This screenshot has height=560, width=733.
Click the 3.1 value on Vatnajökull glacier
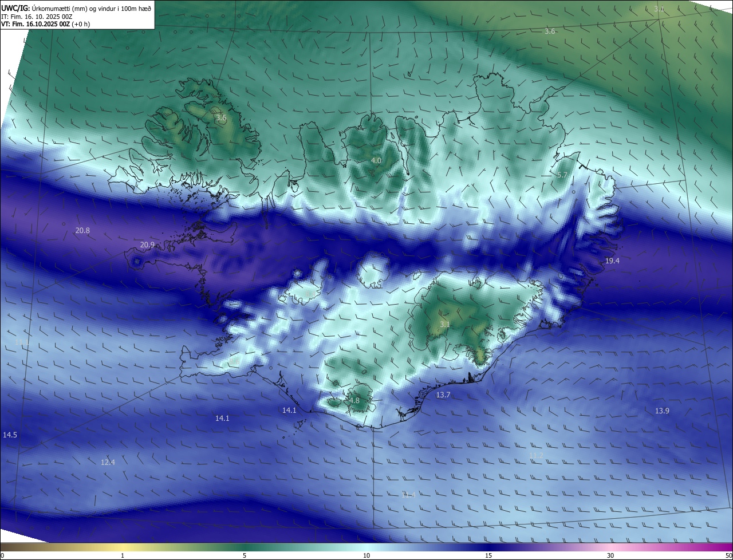click(x=445, y=325)
